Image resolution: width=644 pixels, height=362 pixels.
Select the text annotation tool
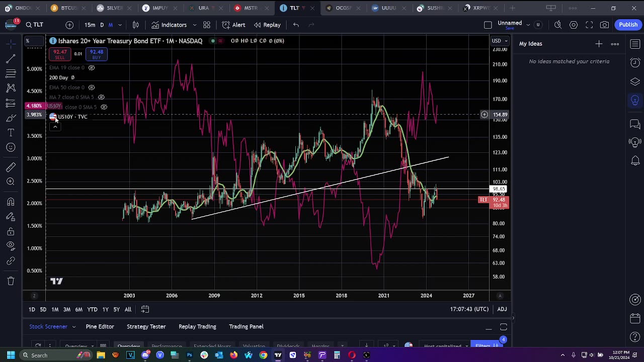(11, 132)
